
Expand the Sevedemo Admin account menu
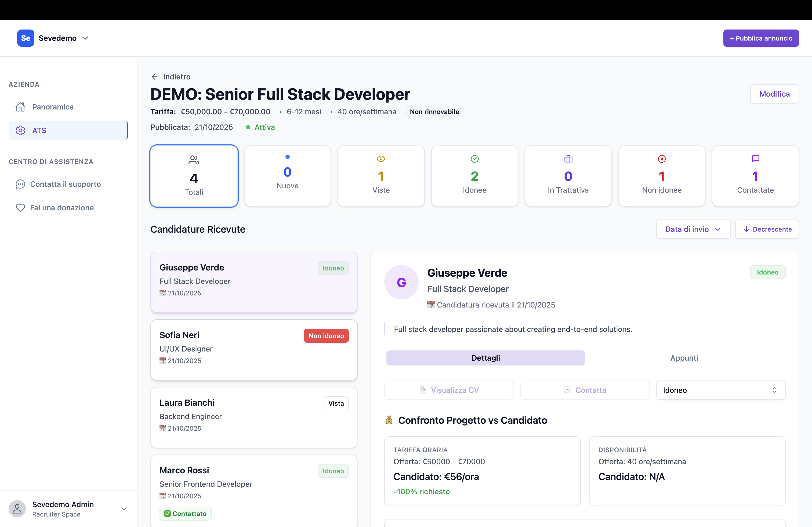(x=124, y=508)
